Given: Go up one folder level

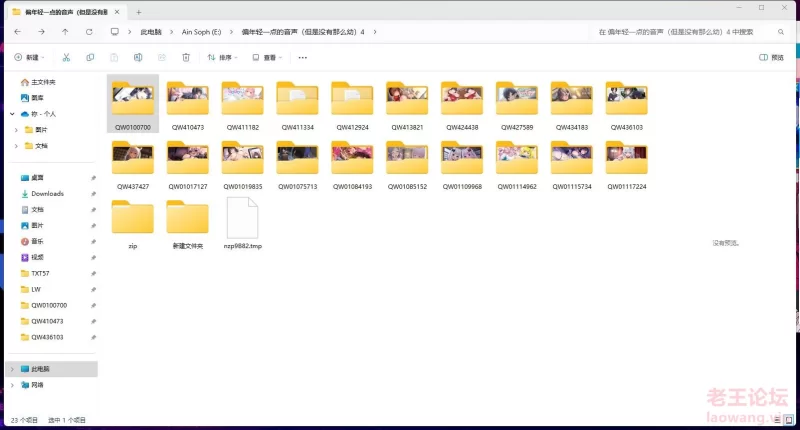Looking at the screenshot, I should pyautogui.click(x=65, y=32).
